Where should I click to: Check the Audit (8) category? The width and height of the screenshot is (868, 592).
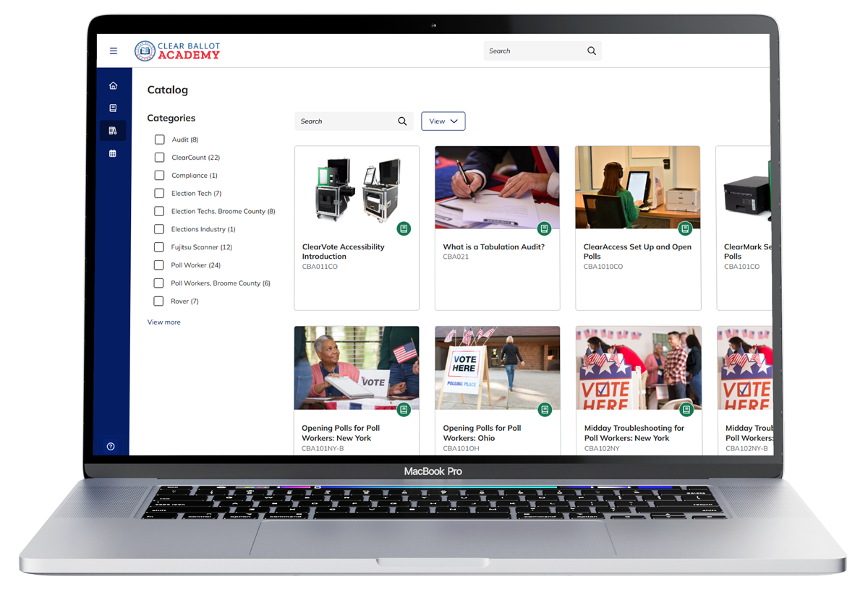point(160,140)
